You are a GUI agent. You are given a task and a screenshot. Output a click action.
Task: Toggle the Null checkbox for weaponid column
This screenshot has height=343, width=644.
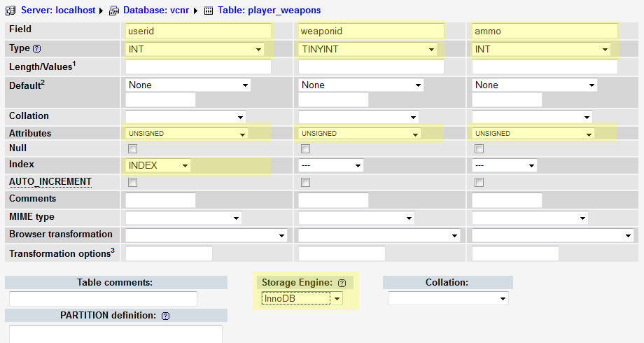(305, 148)
